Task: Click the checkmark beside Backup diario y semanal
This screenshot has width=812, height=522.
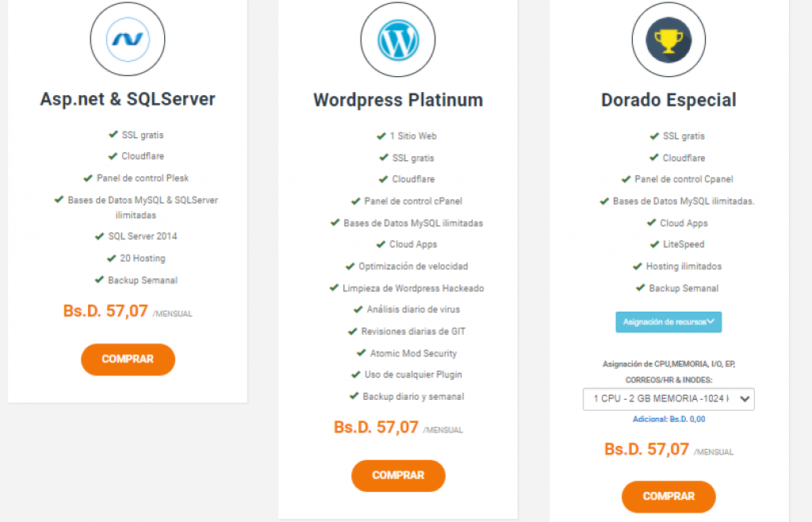Action: (354, 396)
